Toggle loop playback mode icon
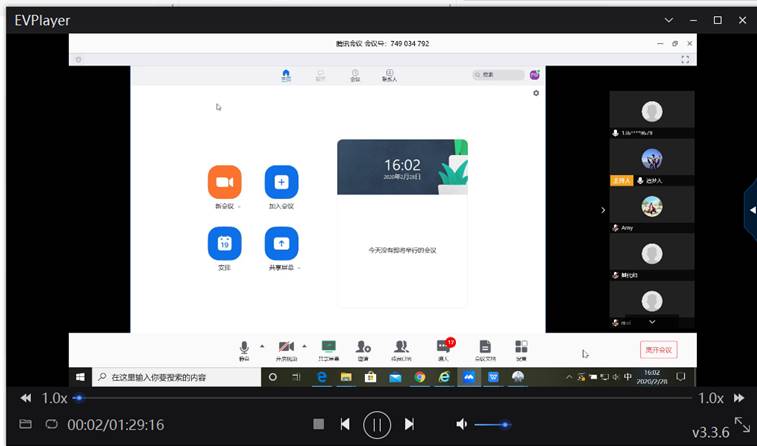757x446 pixels. 51,424
